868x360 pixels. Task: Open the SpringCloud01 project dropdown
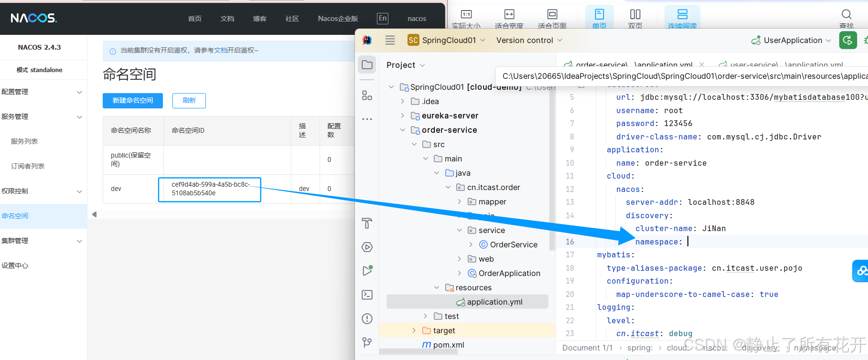454,40
